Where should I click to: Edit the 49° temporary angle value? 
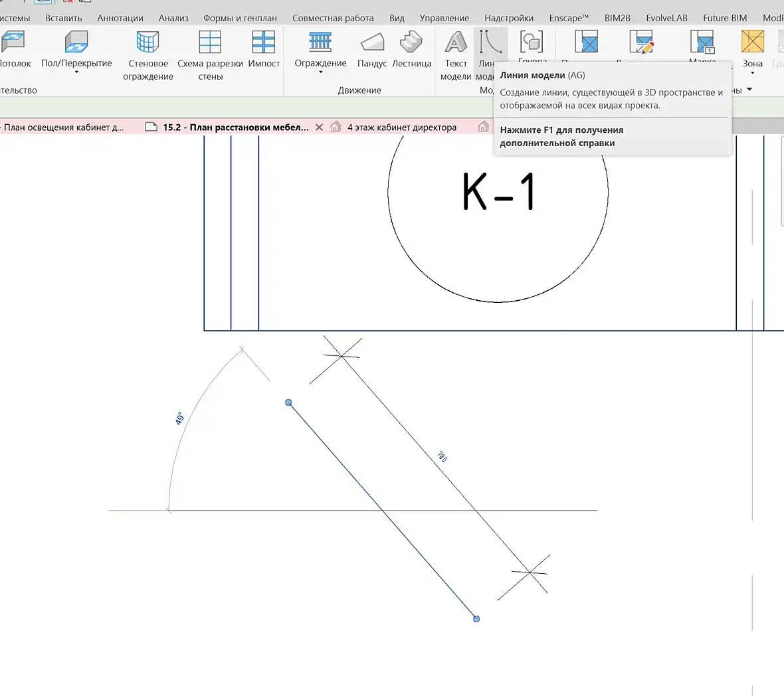[179, 418]
